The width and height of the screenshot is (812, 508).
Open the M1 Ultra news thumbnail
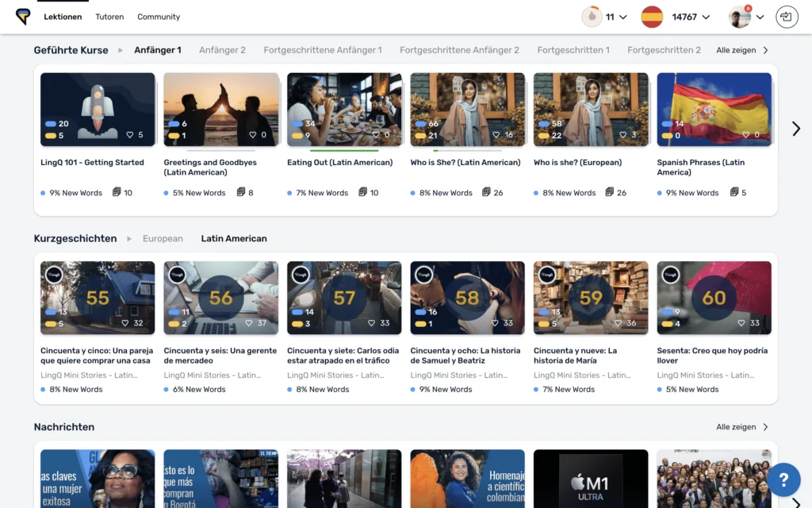(591, 479)
